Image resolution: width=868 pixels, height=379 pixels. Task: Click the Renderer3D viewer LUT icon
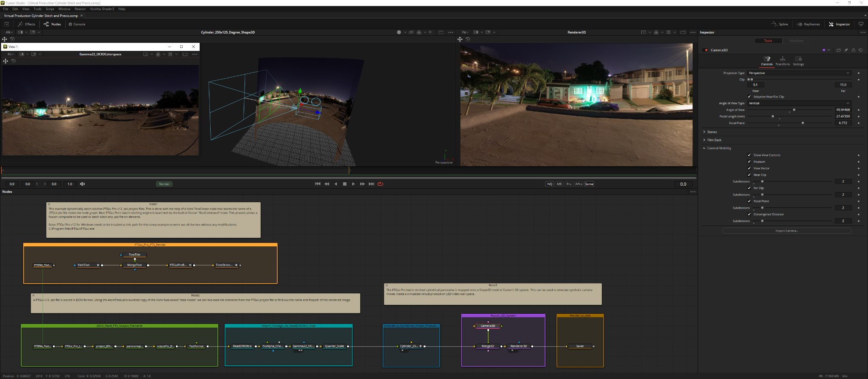click(x=656, y=32)
